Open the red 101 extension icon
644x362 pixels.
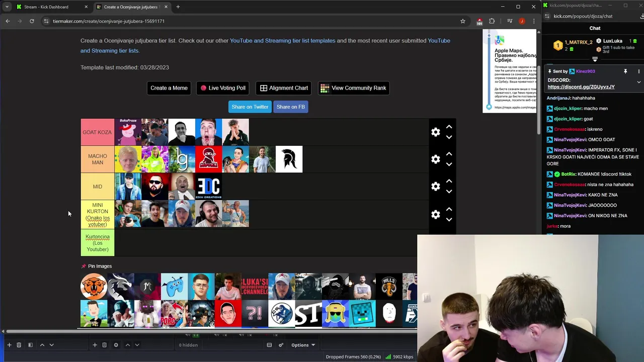click(479, 21)
